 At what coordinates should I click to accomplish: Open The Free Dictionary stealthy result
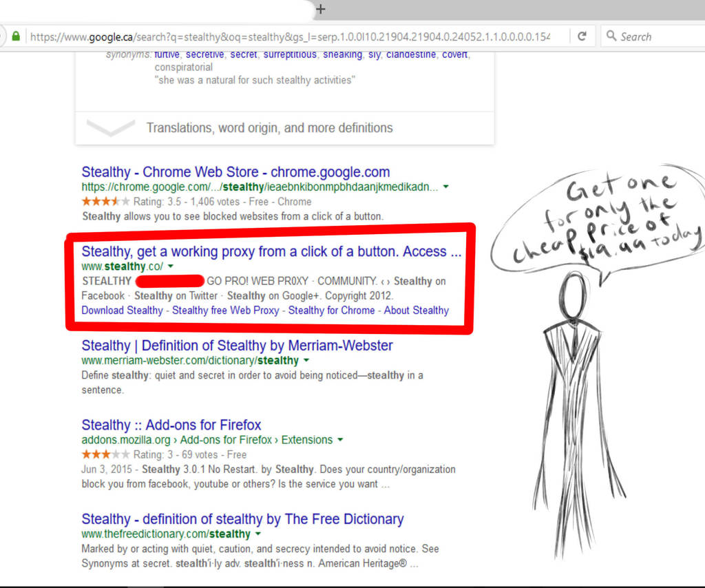(x=242, y=519)
